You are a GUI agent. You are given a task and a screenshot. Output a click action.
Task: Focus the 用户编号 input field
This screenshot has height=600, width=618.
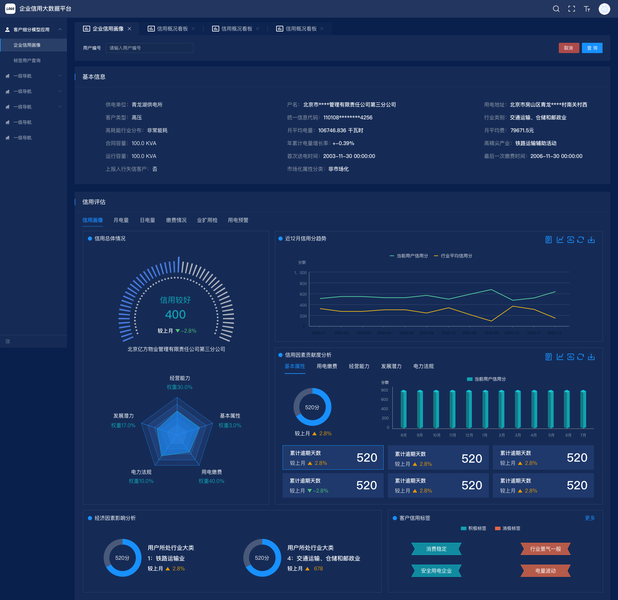(149, 48)
